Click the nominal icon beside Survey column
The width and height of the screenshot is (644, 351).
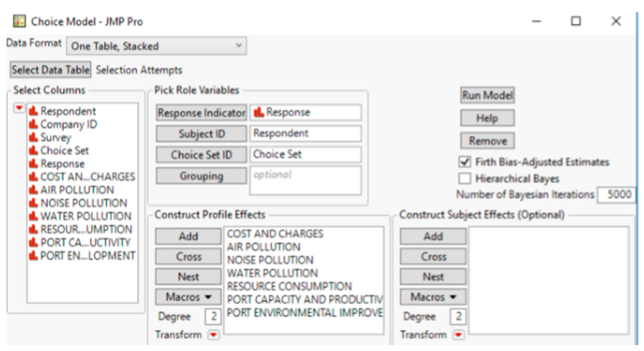click(33, 137)
